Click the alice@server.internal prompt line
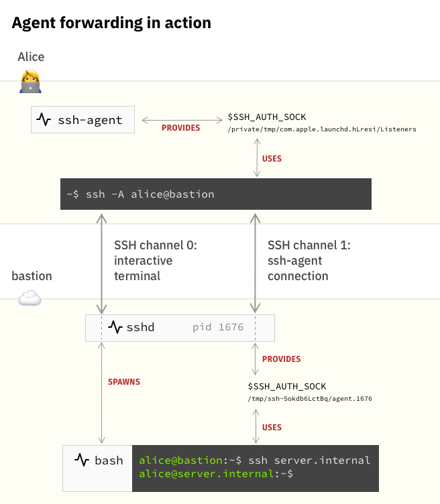 point(216,473)
